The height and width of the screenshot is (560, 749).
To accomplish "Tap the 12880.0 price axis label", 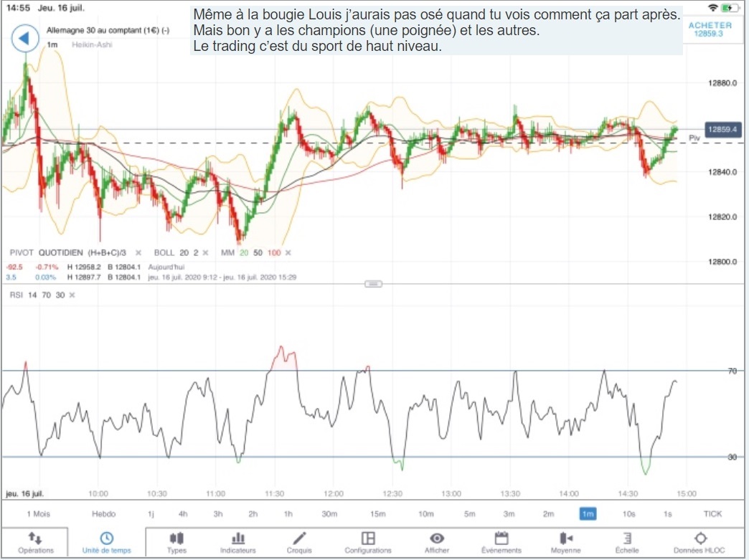I will coord(722,83).
